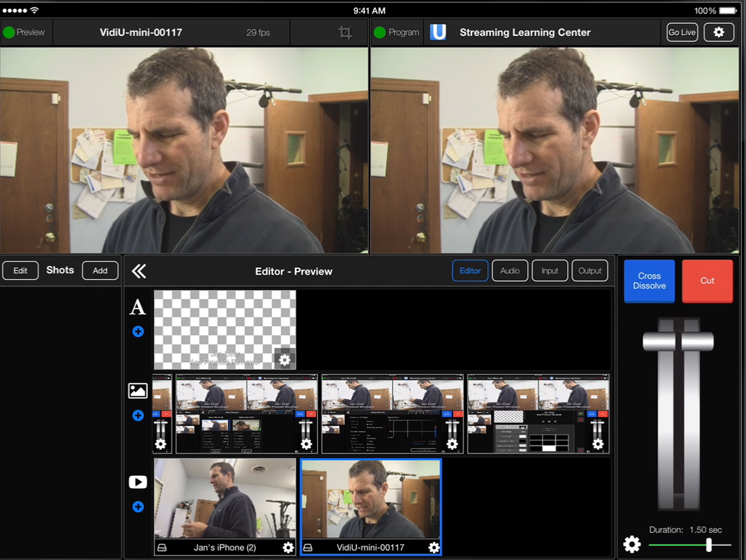Click the disk icon on Jan's iPhone shot
Screen dimensions: 746x560
tap(163, 548)
